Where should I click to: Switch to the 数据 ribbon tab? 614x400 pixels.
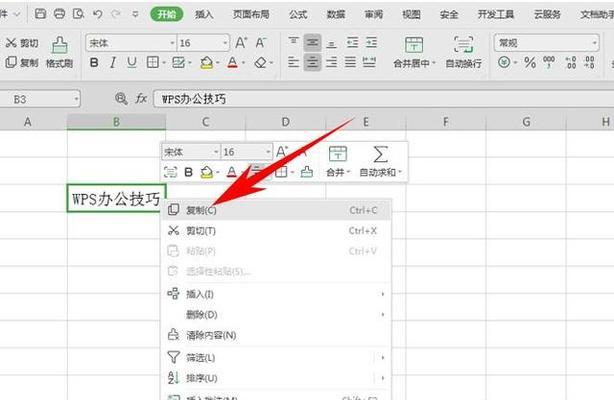pyautogui.click(x=336, y=14)
